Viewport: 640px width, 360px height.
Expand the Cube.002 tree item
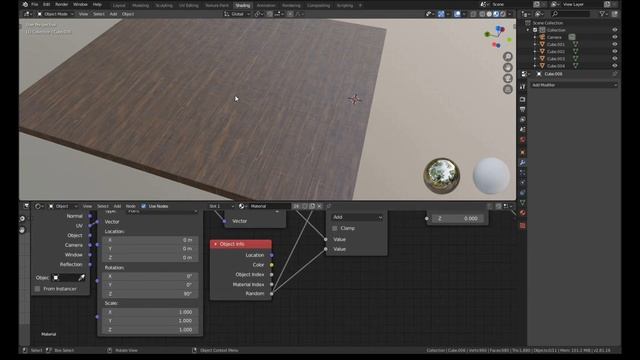point(535,51)
